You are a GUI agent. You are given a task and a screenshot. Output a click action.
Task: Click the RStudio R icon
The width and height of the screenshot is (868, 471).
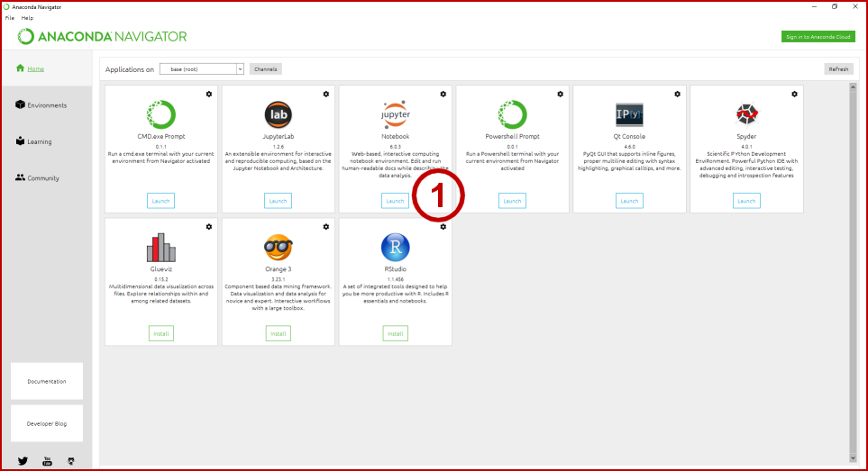396,247
